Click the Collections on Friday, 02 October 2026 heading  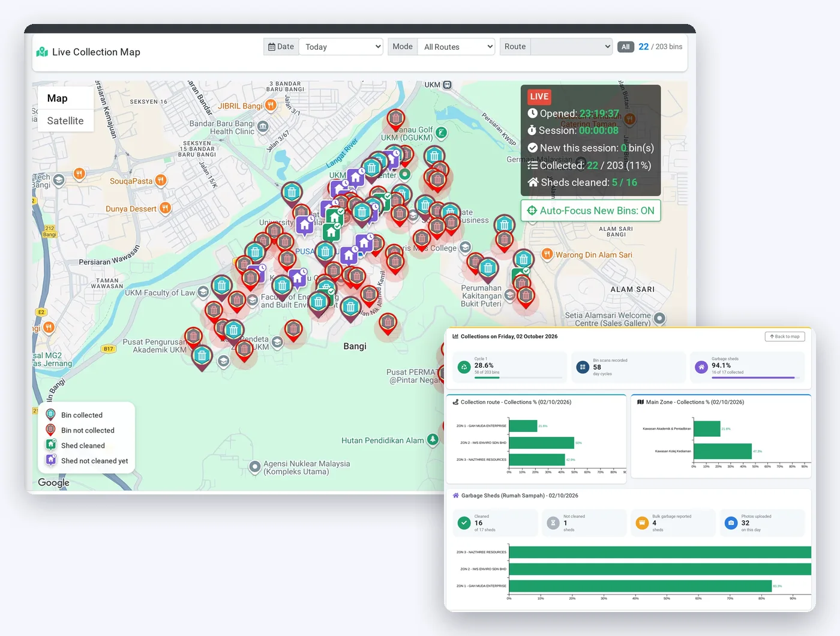click(x=509, y=337)
